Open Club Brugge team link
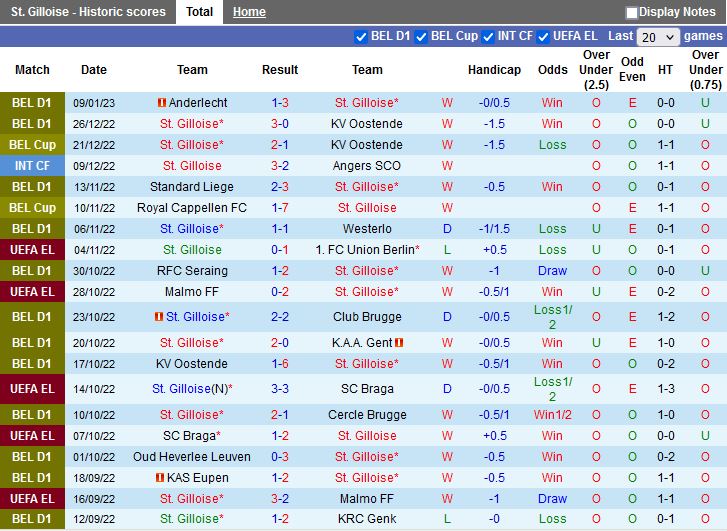Image resolution: width=727 pixels, height=531 pixels. click(x=367, y=317)
